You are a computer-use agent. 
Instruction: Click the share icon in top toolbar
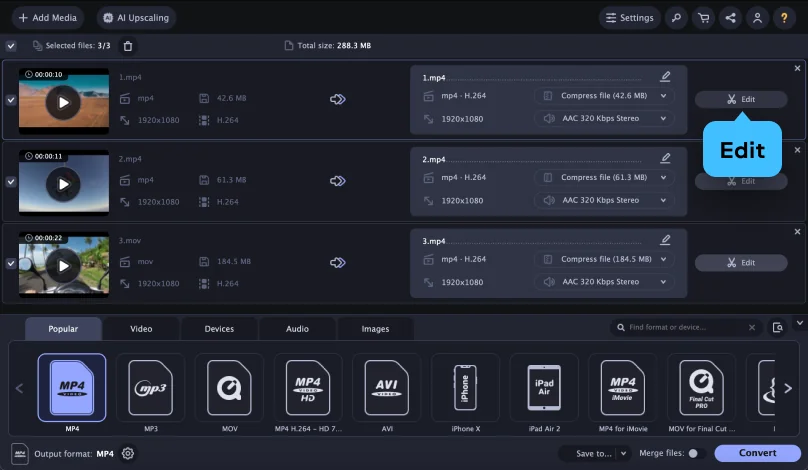731,18
